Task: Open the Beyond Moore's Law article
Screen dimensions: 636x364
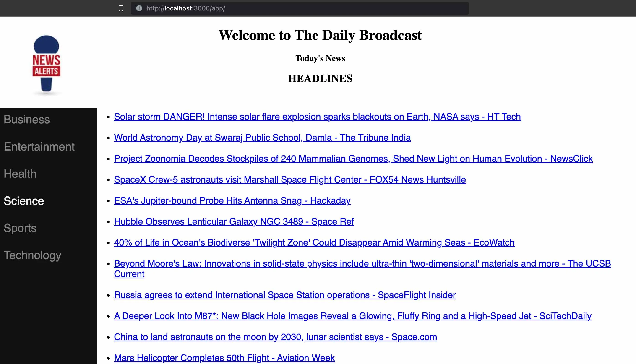Action: (x=362, y=264)
